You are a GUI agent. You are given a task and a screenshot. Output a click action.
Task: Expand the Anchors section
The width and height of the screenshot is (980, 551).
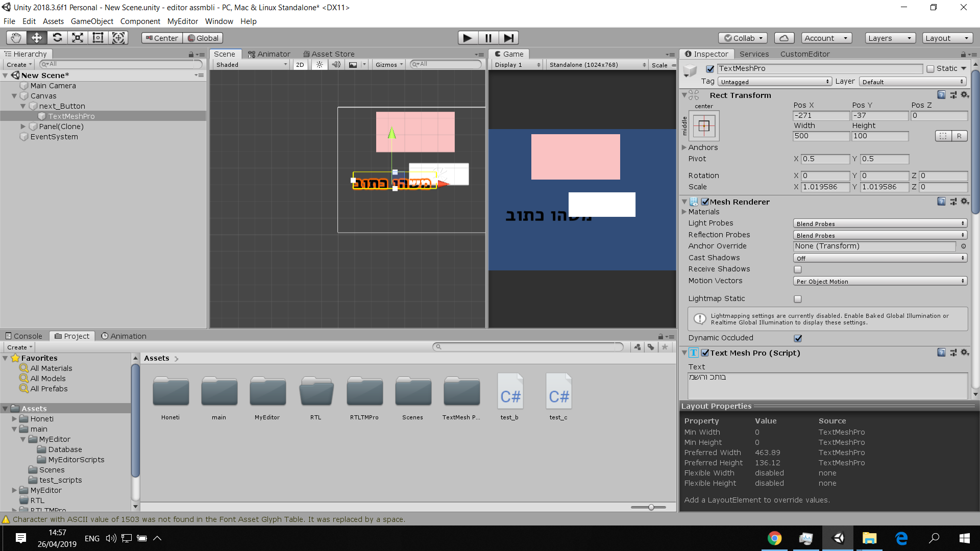pos(684,147)
